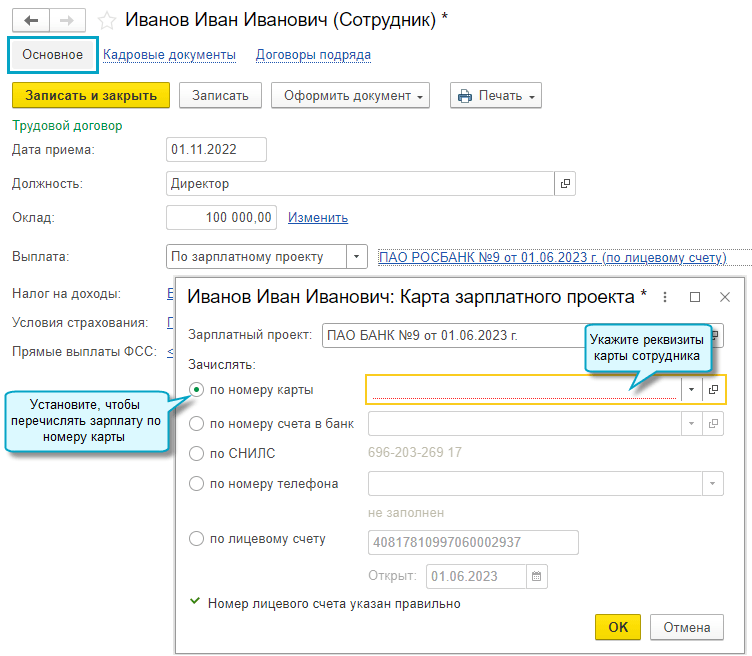Open the dialog's three-dot more menu

click(x=665, y=297)
